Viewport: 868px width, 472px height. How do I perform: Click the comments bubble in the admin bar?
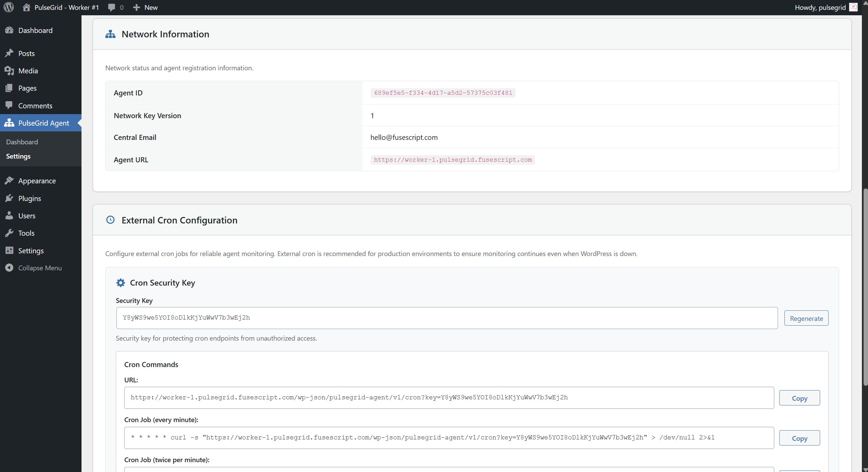111,7
